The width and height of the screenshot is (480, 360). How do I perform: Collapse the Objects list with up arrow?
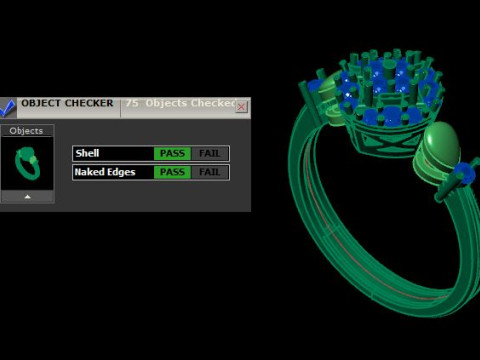coord(27,197)
